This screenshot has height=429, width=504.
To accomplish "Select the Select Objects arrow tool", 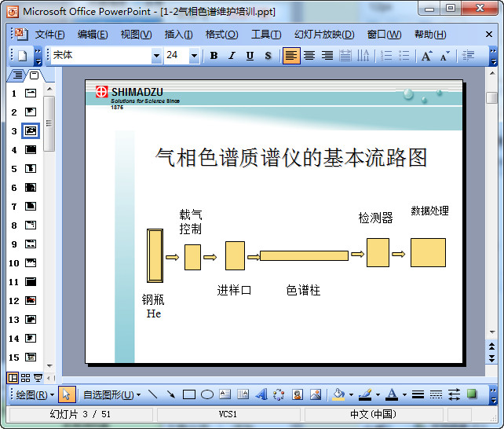I will click(x=67, y=394).
